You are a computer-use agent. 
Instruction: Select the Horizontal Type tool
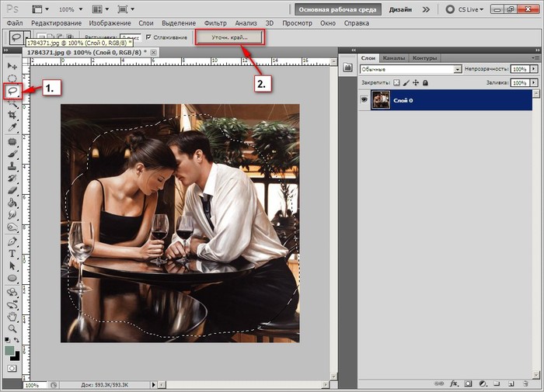[12, 254]
